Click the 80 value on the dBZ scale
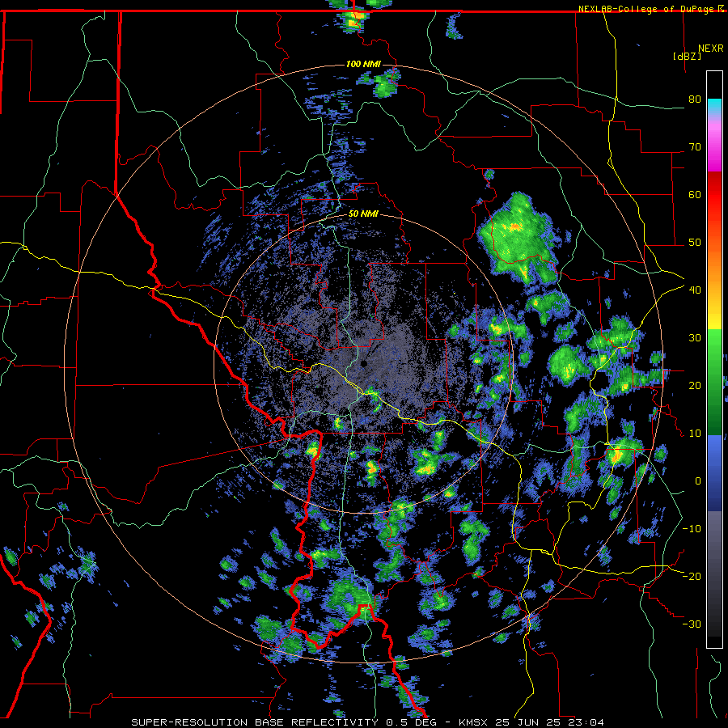 pyautogui.click(x=695, y=99)
